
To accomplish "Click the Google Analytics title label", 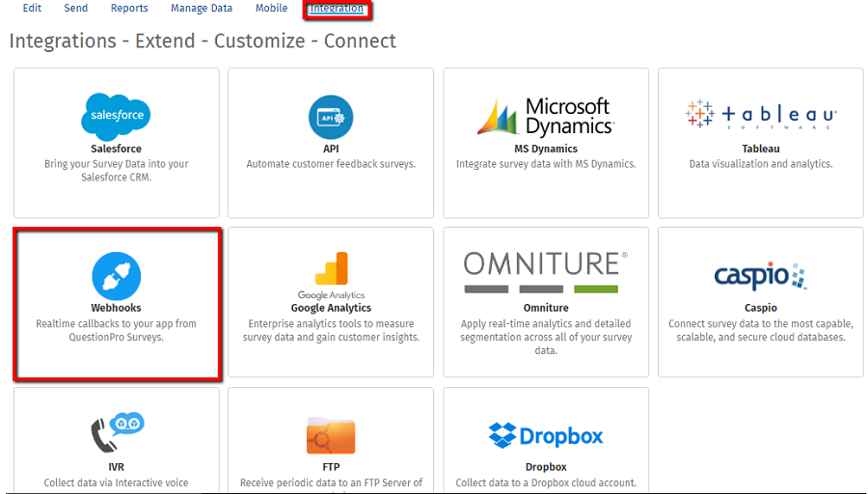I will (x=331, y=308).
